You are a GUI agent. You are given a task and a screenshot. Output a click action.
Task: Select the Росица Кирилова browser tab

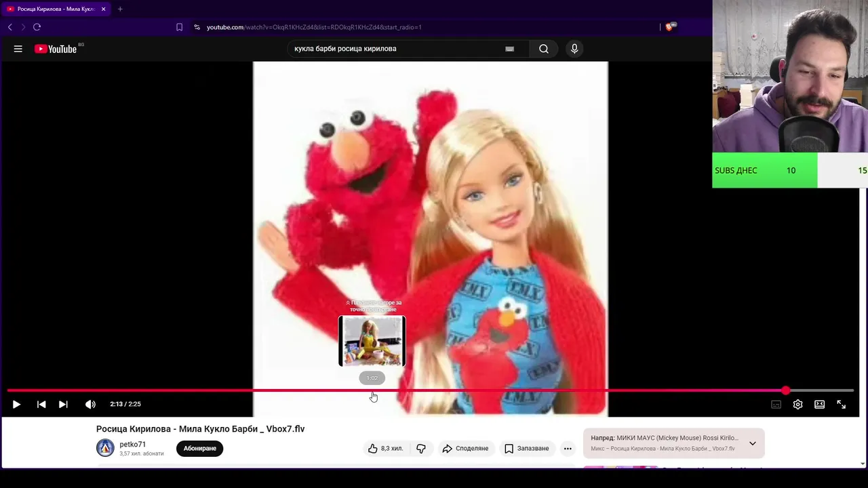tap(56, 9)
